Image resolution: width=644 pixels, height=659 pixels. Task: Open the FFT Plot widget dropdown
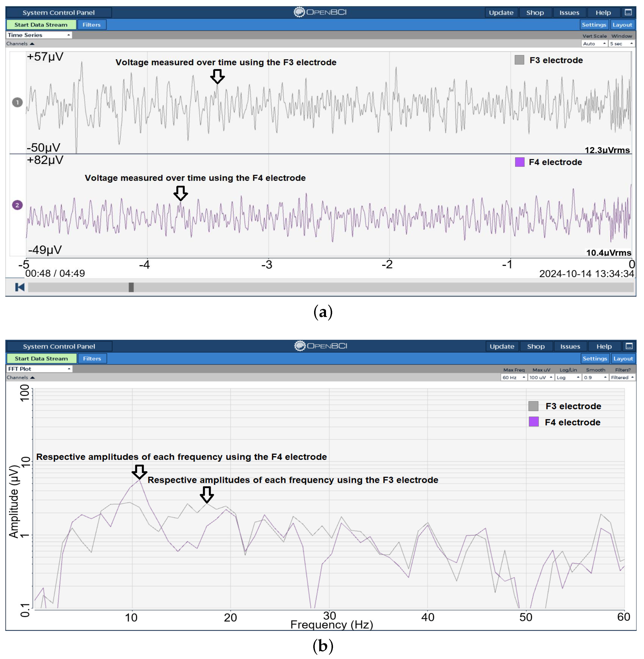pyautogui.click(x=39, y=369)
